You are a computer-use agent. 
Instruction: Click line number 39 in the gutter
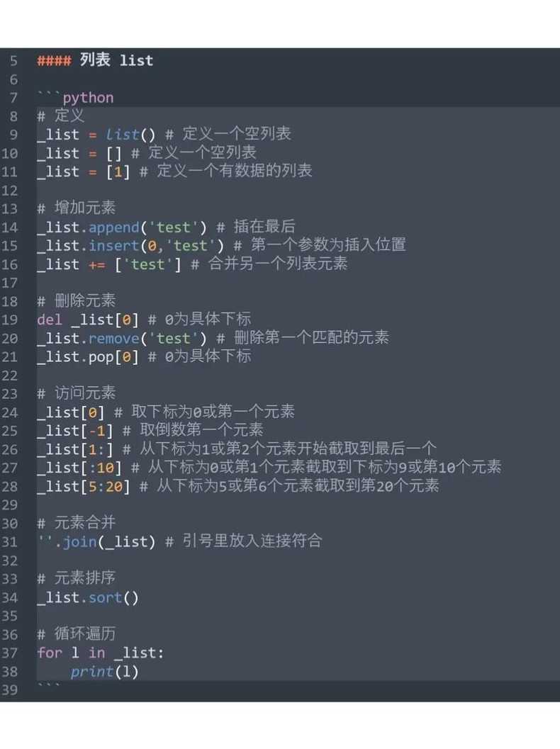(x=9, y=689)
